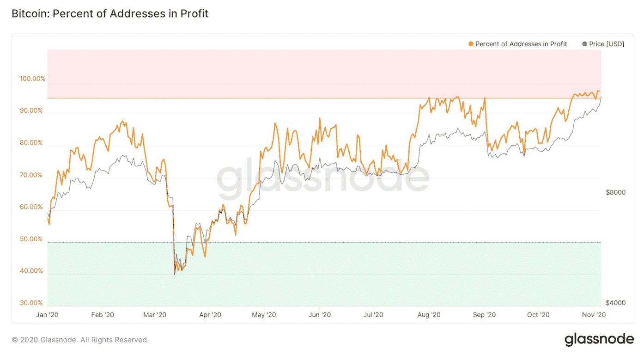Click the 50.00% y-axis label
644x355 pixels.
(31, 239)
